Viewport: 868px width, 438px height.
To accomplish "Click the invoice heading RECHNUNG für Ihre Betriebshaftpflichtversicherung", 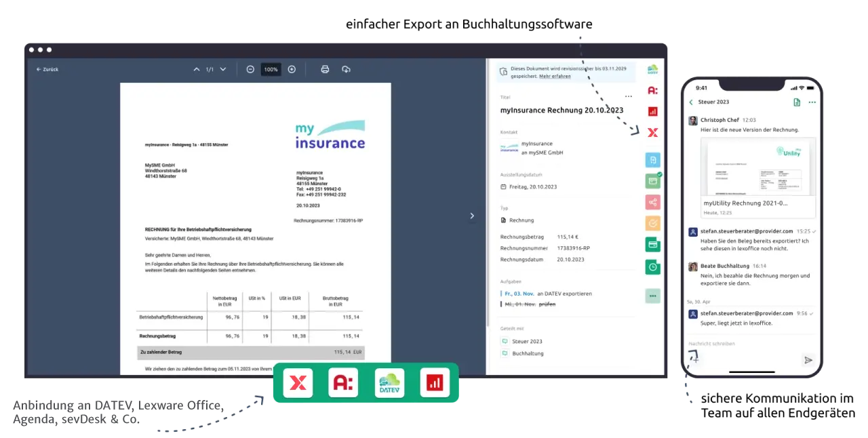I will 198,230.
